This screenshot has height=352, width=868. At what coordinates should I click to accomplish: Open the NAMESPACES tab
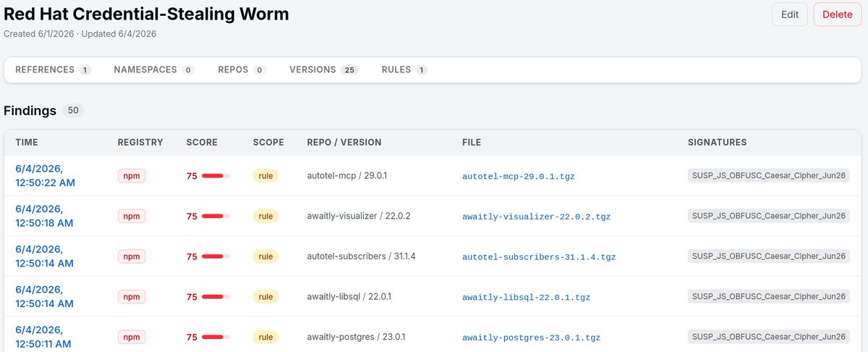(154, 70)
